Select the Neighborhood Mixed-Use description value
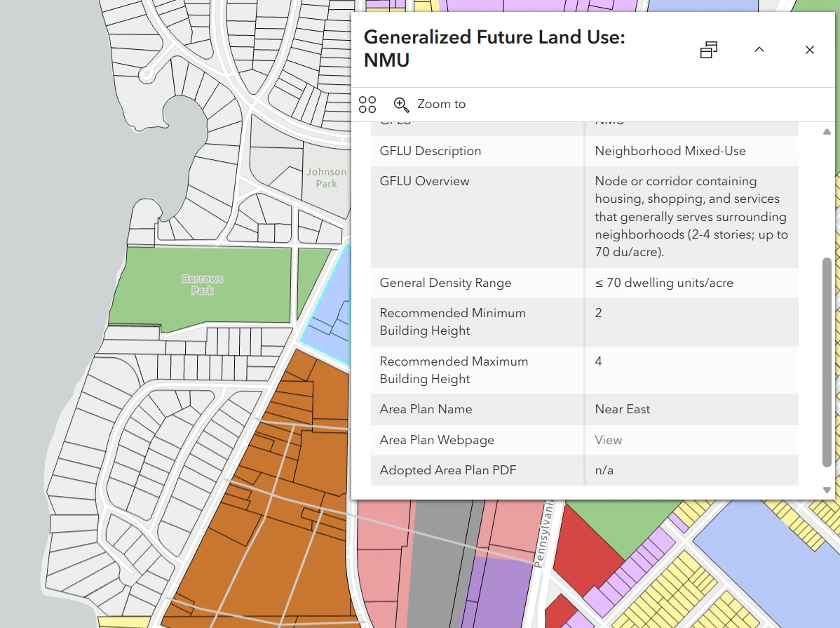 tap(670, 151)
